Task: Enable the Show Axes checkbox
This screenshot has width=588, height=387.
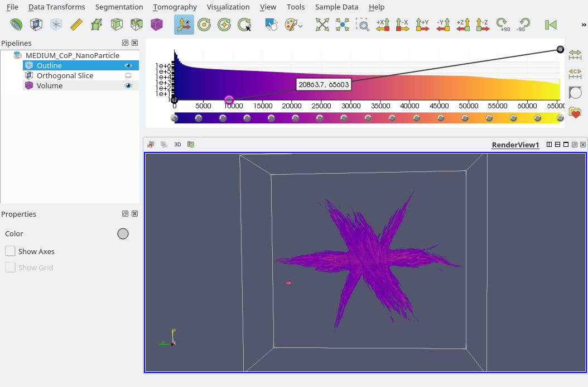Action: [x=10, y=251]
